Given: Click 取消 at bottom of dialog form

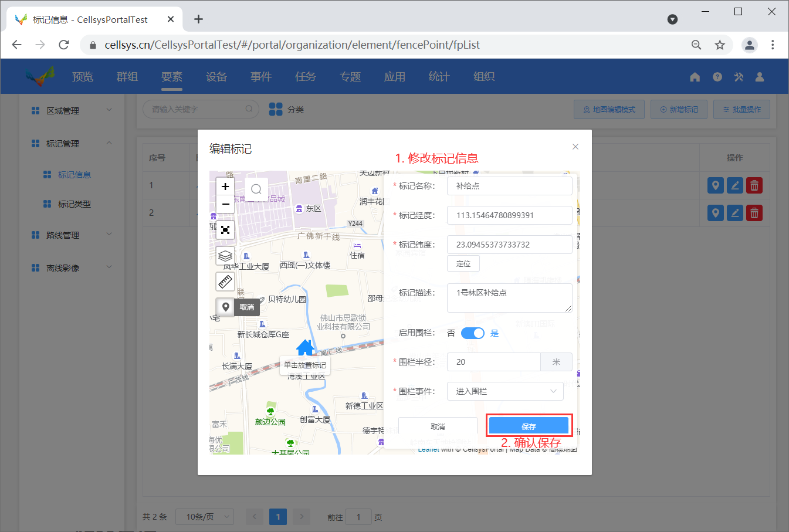Looking at the screenshot, I should point(438,426).
